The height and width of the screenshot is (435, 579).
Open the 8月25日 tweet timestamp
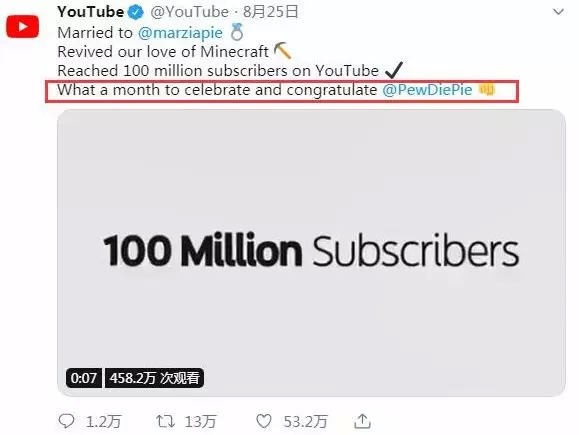270,12
